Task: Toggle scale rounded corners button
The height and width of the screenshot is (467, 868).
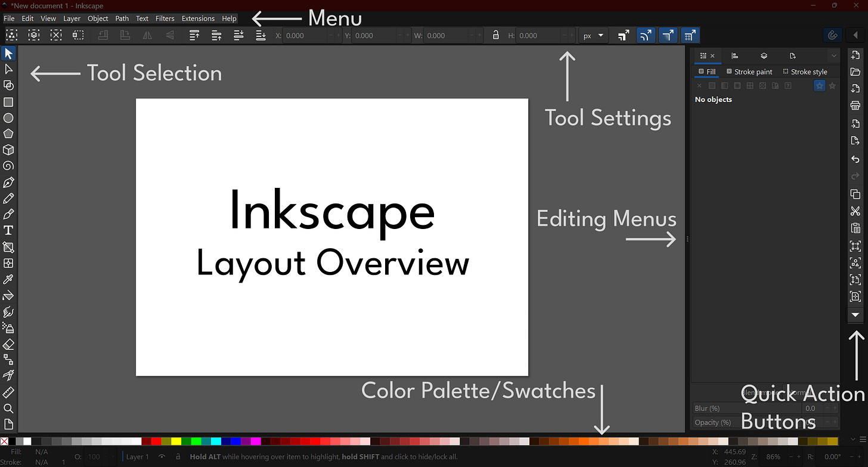Action: pos(646,35)
